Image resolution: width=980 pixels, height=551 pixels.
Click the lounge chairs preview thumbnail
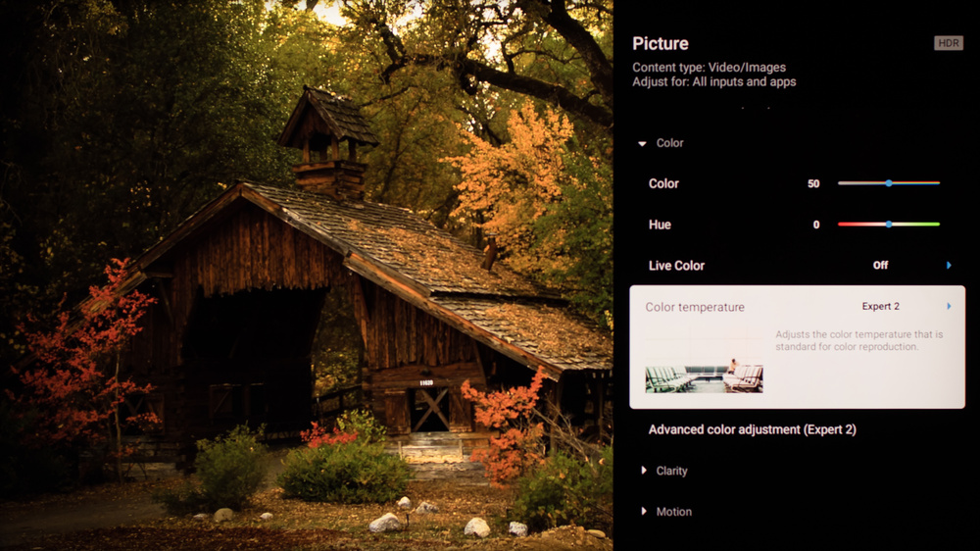pos(704,377)
